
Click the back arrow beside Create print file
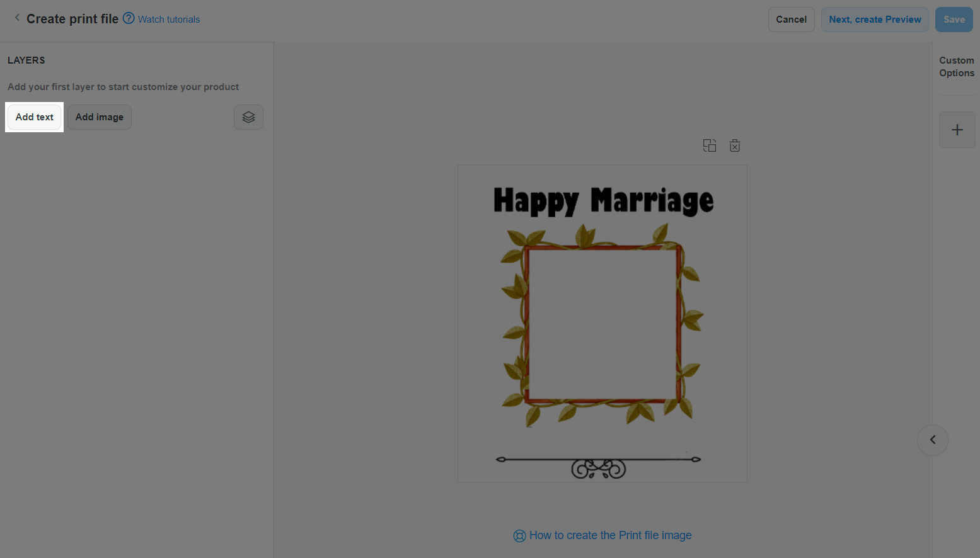click(x=17, y=18)
